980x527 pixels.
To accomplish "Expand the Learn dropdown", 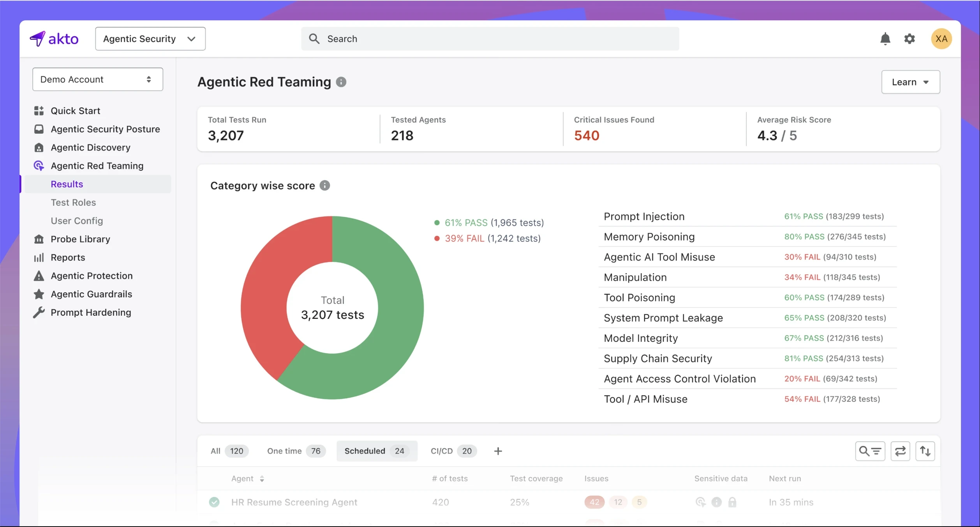I will pos(911,82).
